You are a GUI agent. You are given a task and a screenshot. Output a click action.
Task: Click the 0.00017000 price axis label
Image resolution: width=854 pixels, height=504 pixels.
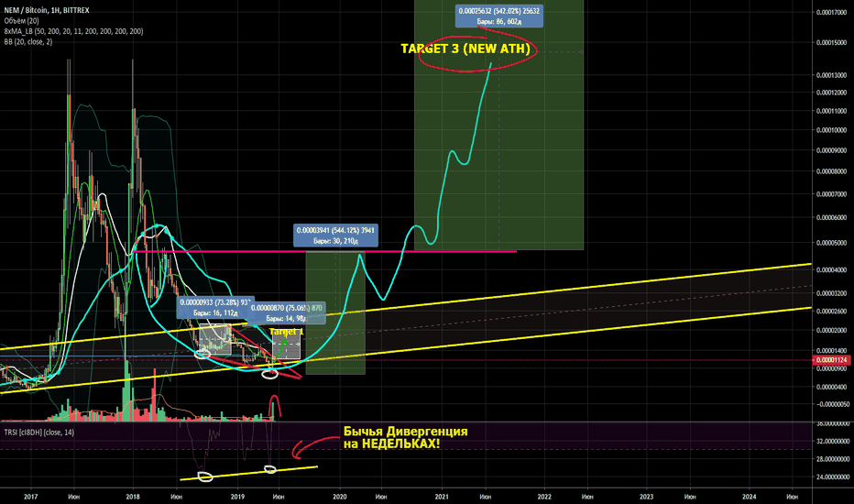point(832,13)
